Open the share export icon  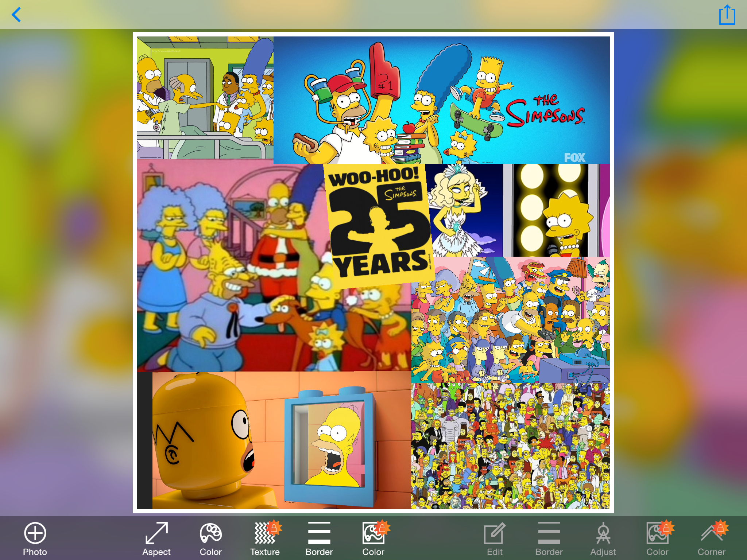click(x=727, y=15)
